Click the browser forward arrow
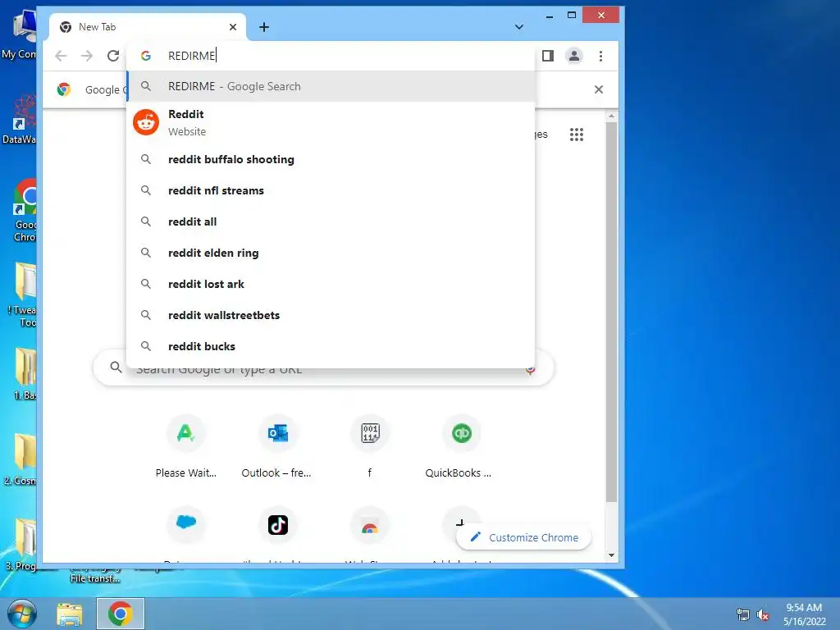 pos(87,56)
